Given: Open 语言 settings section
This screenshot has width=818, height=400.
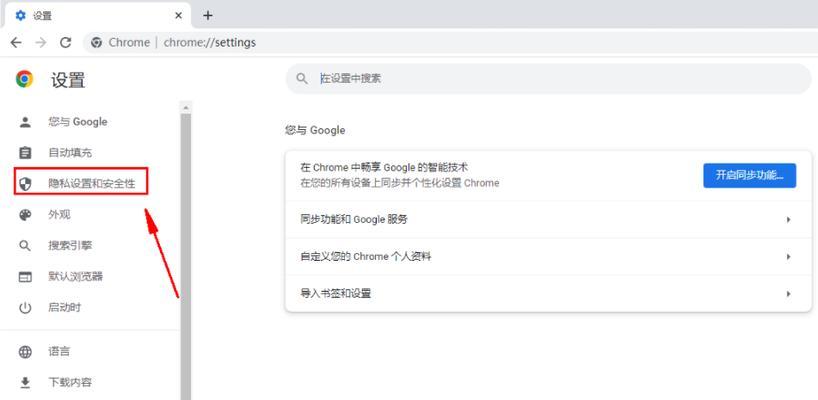Looking at the screenshot, I should pyautogui.click(x=59, y=351).
